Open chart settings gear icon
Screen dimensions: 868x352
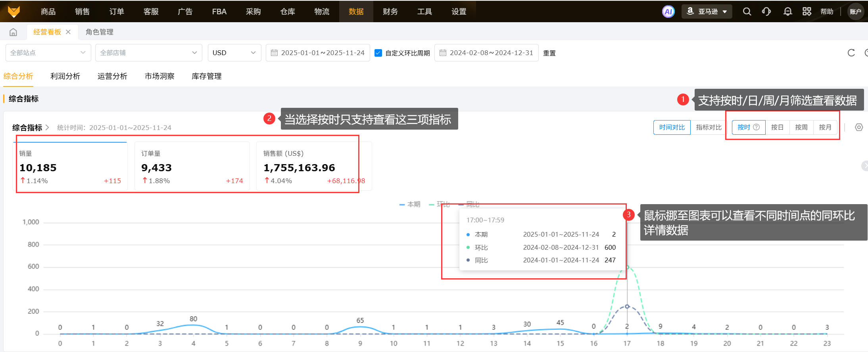pyautogui.click(x=858, y=127)
